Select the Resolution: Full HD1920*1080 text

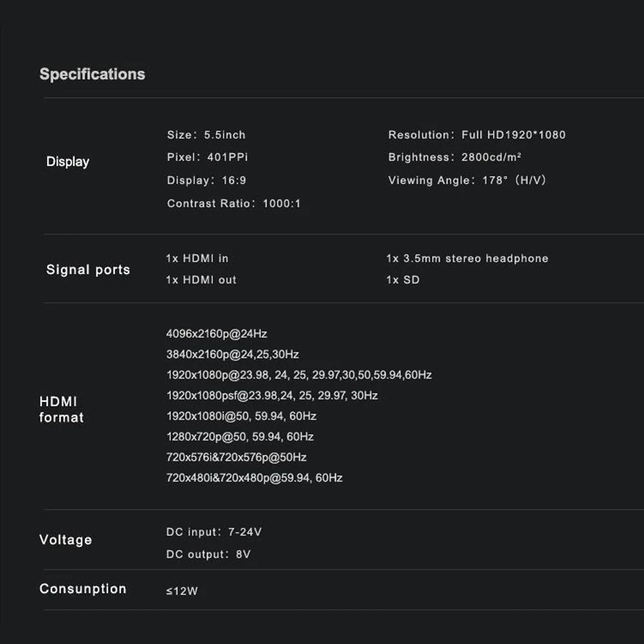[x=477, y=135]
